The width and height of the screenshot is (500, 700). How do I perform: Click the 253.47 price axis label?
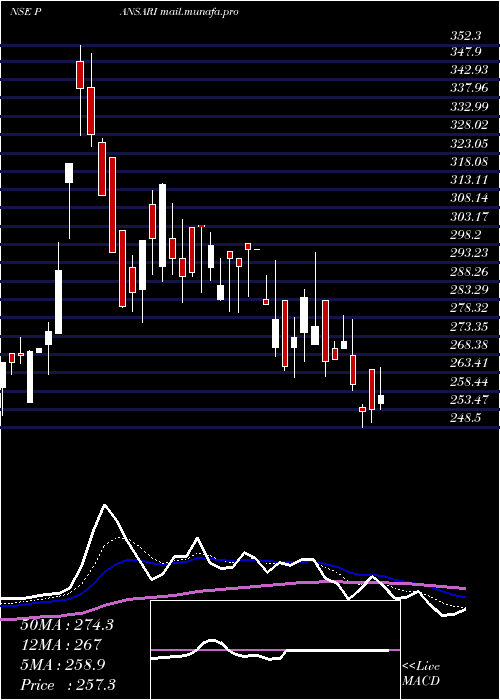click(469, 400)
